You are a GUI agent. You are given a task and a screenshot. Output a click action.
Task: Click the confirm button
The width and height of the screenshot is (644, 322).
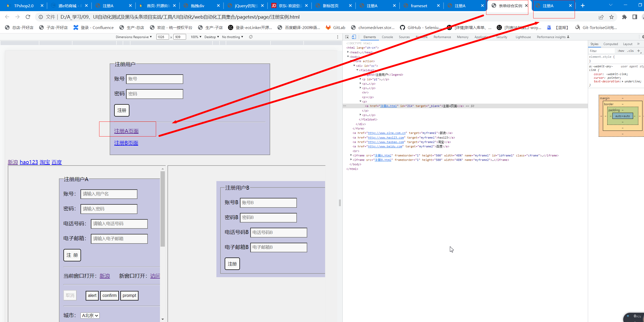(x=109, y=295)
